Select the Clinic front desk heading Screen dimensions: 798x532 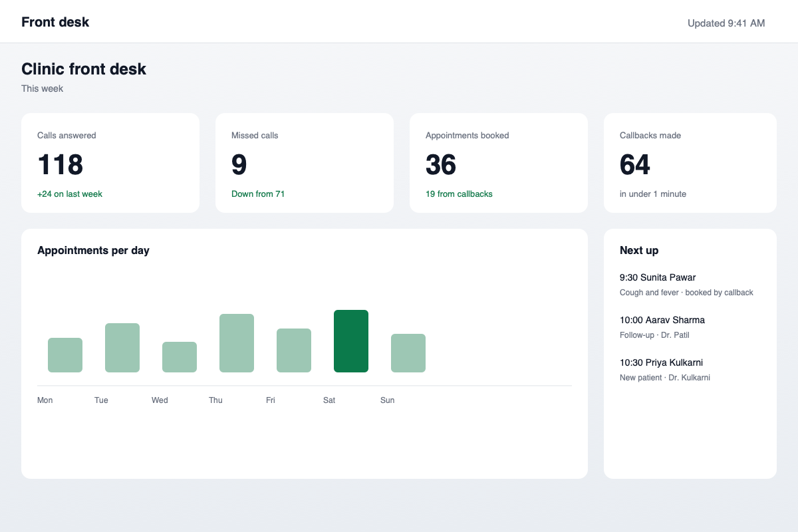click(84, 68)
